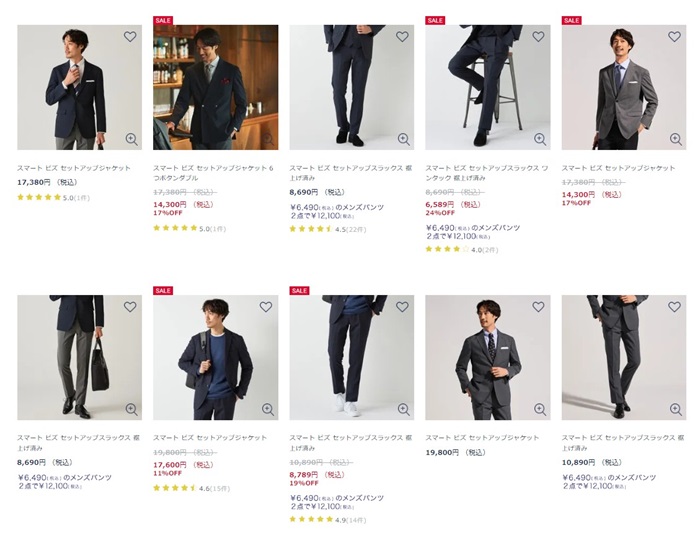Click the magnifier on the top-left navy jacket photo
The height and width of the screenshot is (538, 700).
131,139
